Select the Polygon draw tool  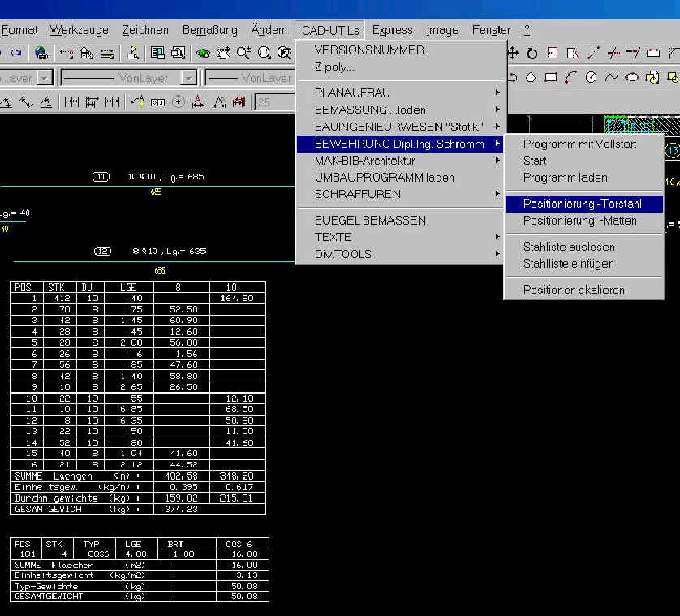tap(531, 78)
